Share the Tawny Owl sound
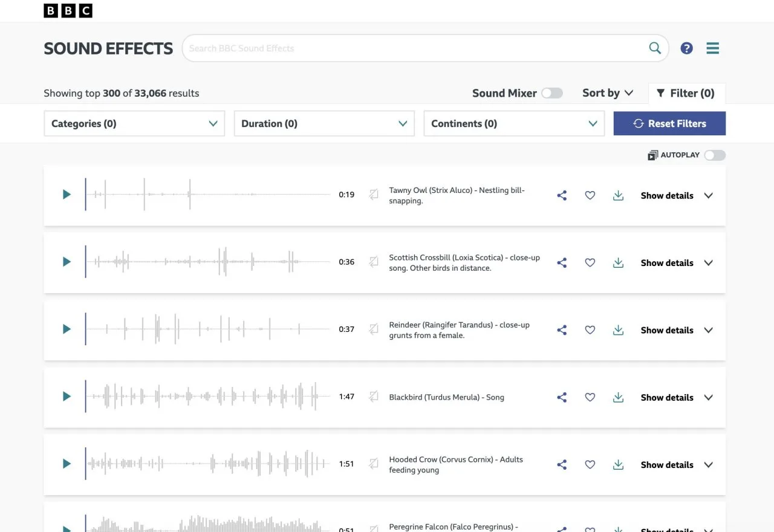The width and height of the screenshot is (774, 532). (x=562, y=195)
